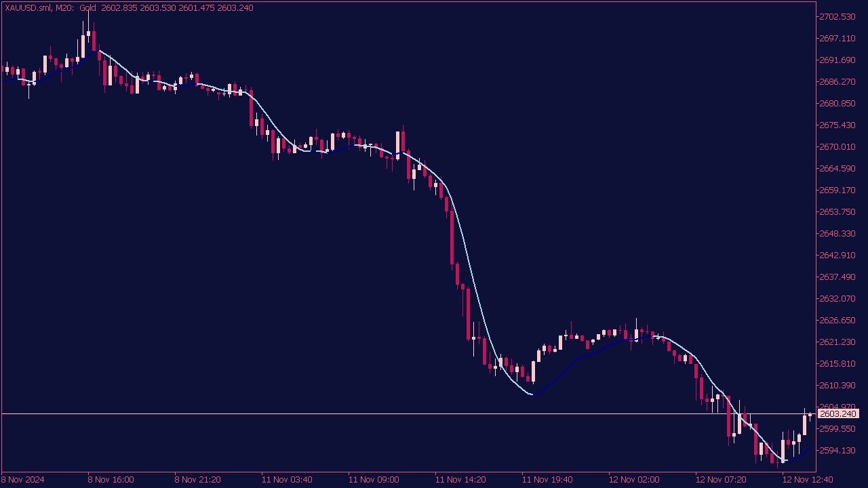Click the 8 Nov 21:20 time label
The width and height of the screenshot is (868, 488).
coord(197,480)
